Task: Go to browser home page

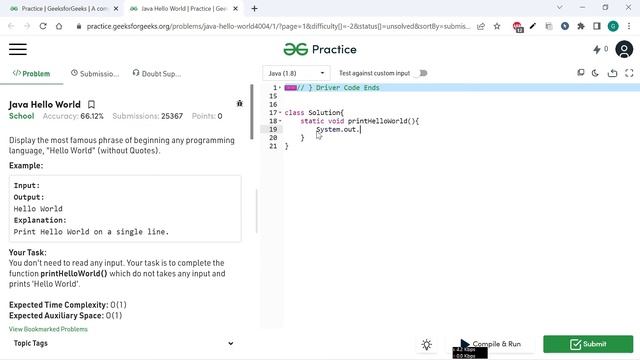Action: [59, 26]
